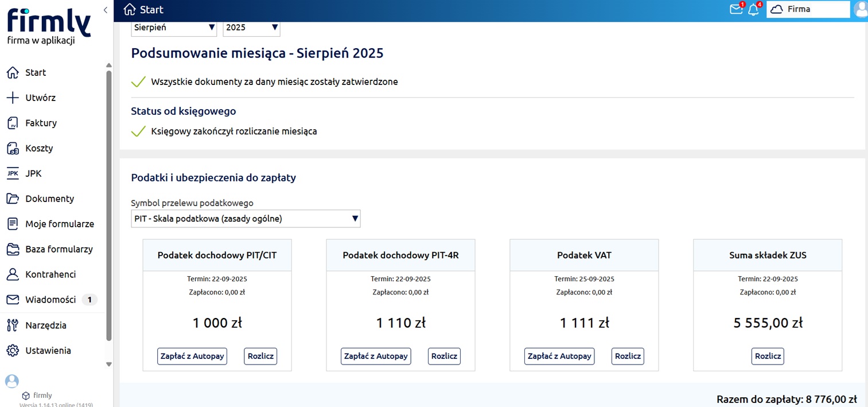Click the home icon beside Start title
Image resolution: width=868 pixels, height=407 pixels.
click(x=130, y=9)
